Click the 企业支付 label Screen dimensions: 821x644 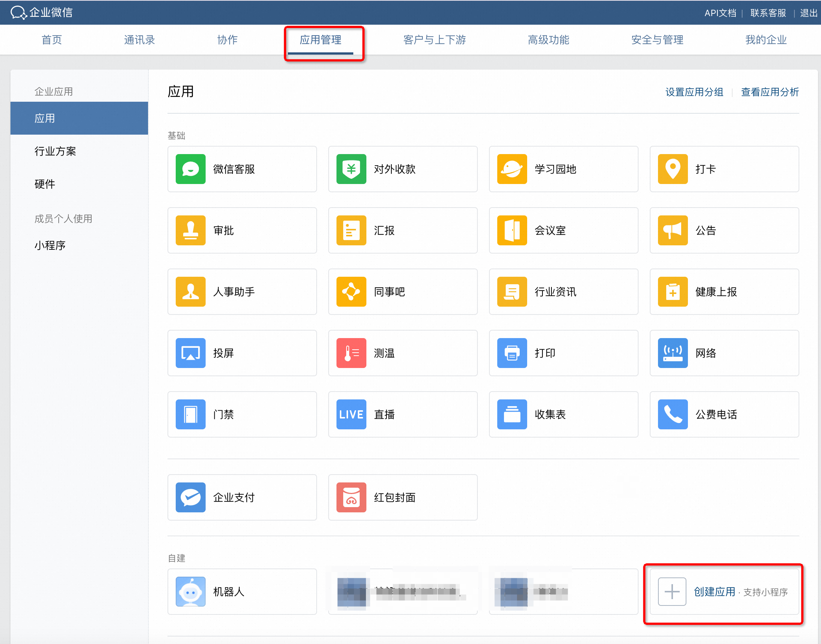click(x=234, y=497)
